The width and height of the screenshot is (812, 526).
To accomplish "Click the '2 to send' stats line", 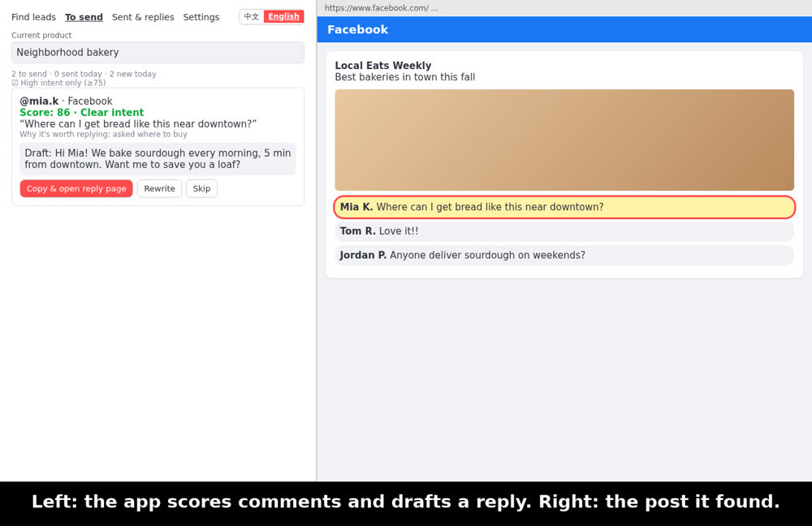I will (x=84, y=74).
